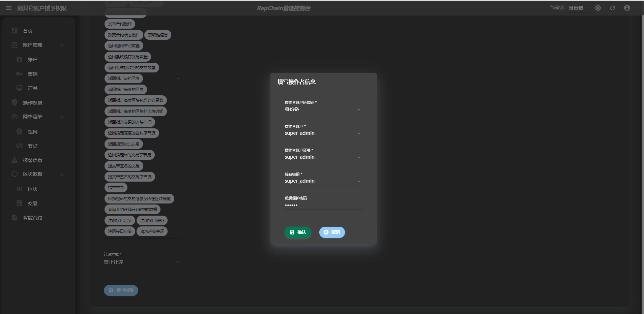Click the RepChain管理控制台 header title
Image resolution: width=644 pixels, height=314 pixels.
(284, 8)
